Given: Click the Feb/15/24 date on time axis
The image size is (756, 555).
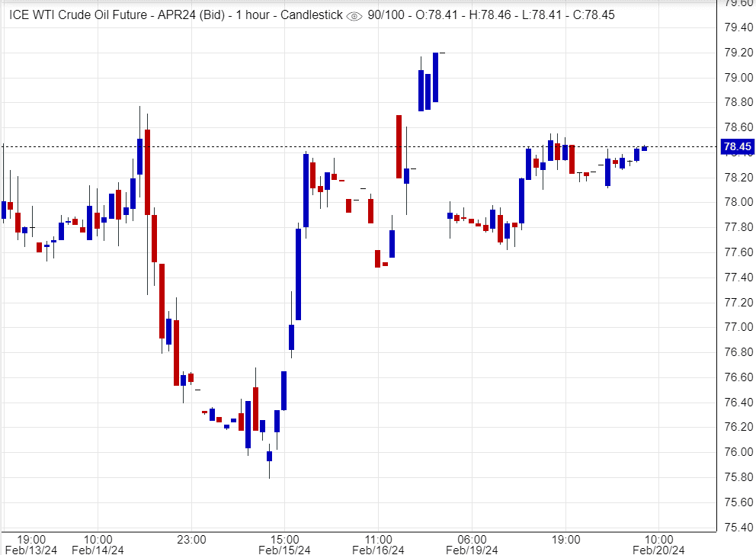Looking at the screenshot, I should tap(284, 549).
